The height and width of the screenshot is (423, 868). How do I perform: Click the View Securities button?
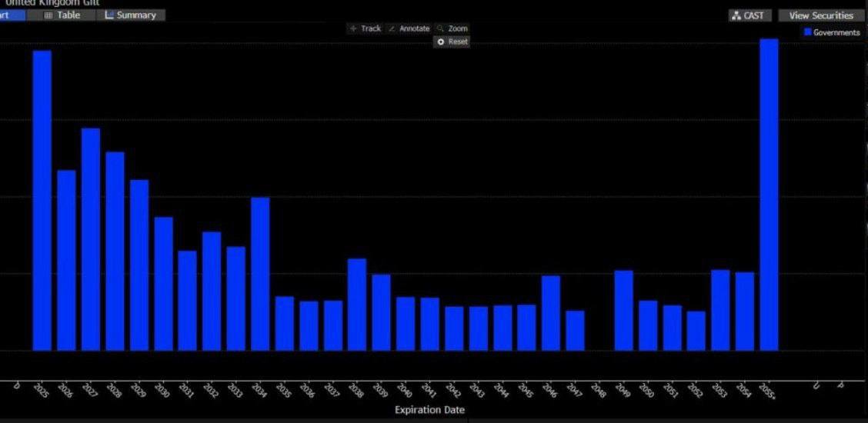[820, 15]
